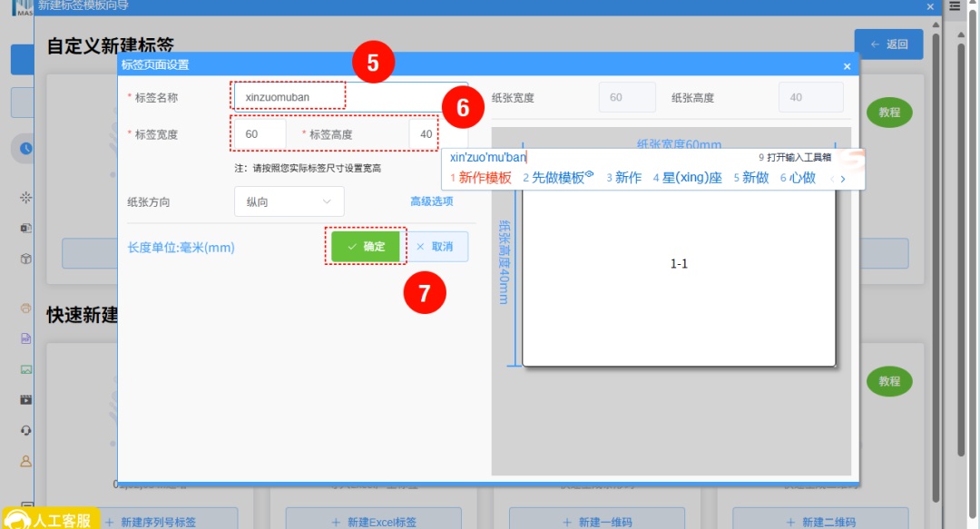Click the 标签名称 field with xinzuomuban
Image resolution: width=980 pixels, height=529 pixels.
click(x=350, y=97)
